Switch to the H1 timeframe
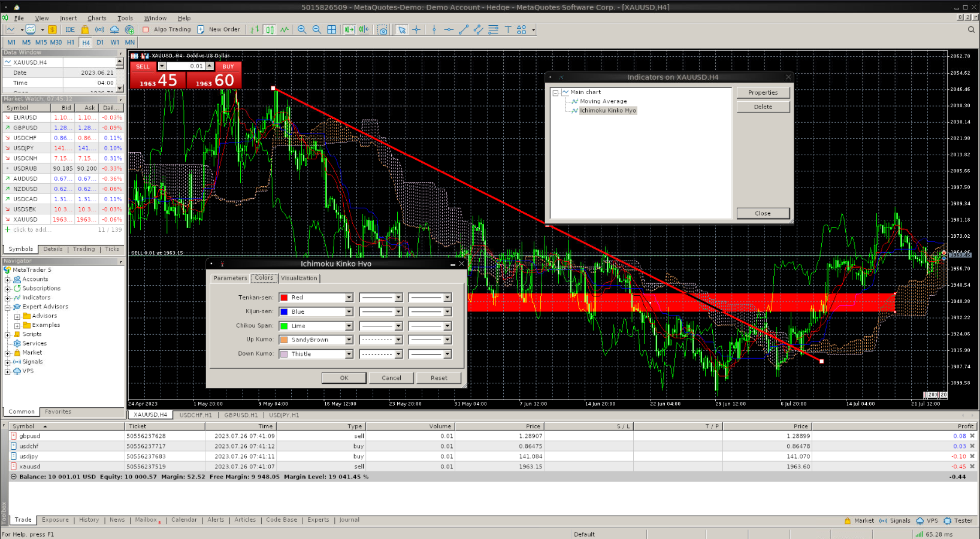The height and width of the screenshot is (539, 980). tap(71, 43)
